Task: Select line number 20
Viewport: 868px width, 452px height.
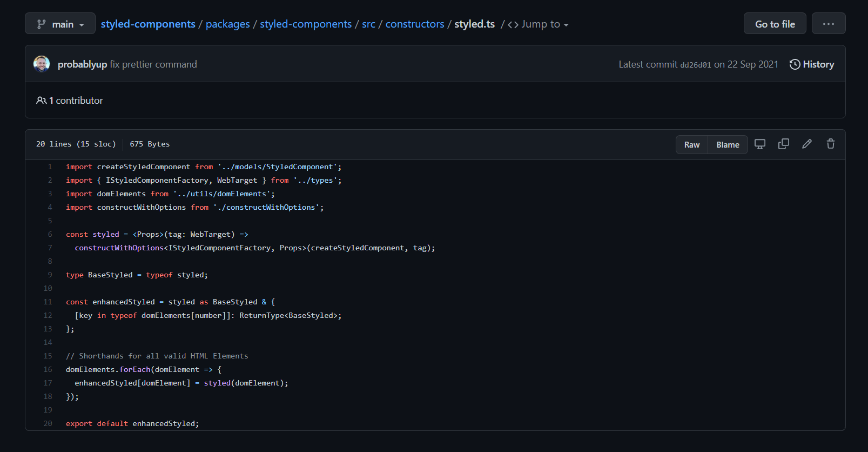Action: pos(48,423)
